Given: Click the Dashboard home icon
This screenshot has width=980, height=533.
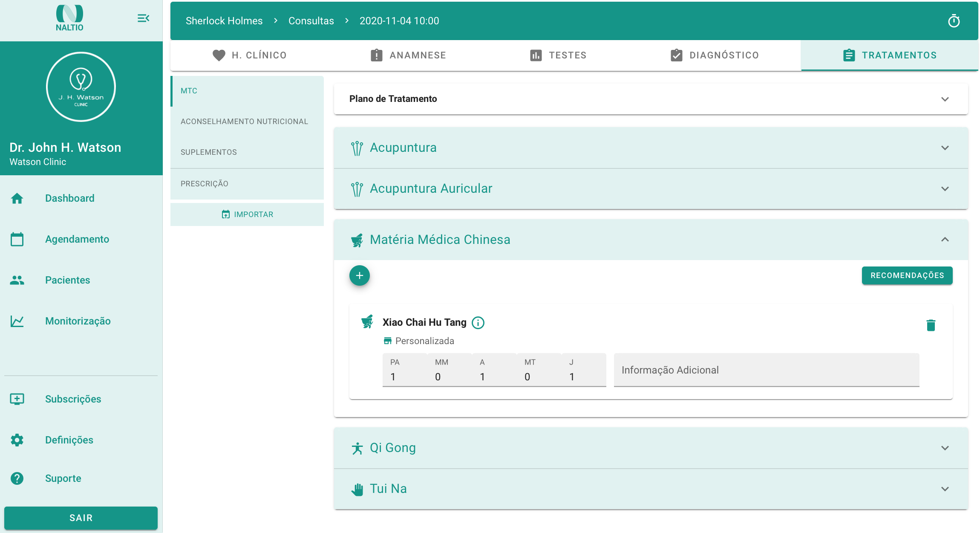Looking at the screenshot, I should (x=17, y=198).
